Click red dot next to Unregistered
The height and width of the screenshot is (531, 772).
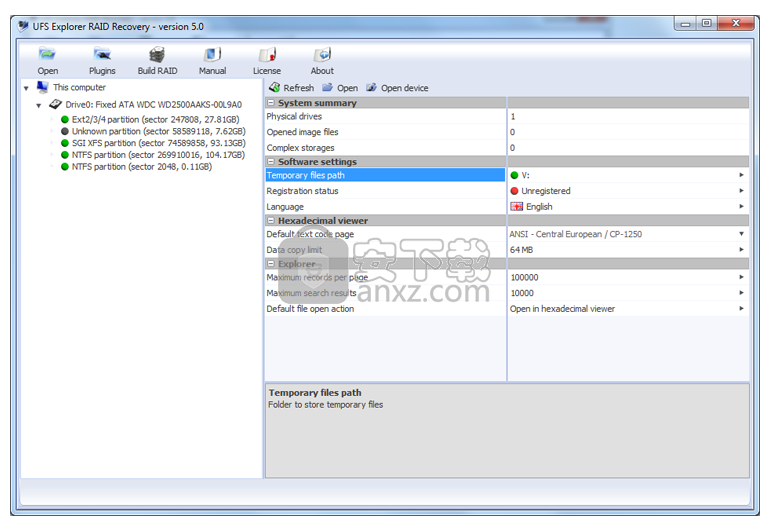[515, 191]
